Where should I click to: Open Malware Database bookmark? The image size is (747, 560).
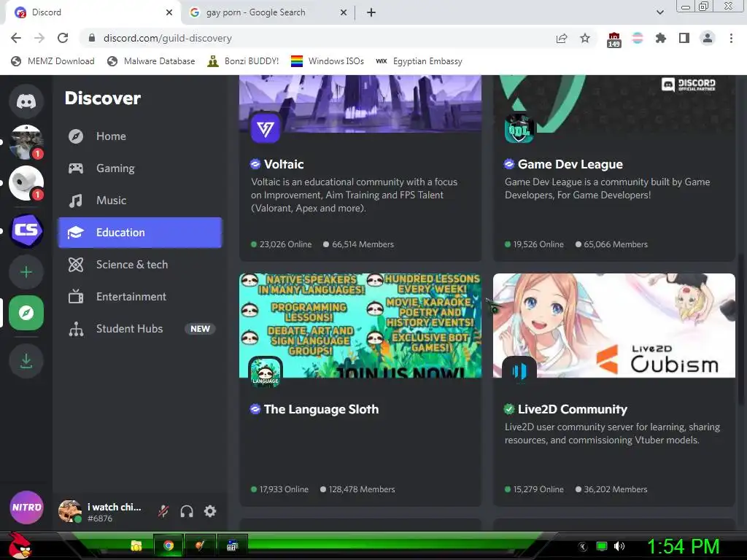coord(152,61)
